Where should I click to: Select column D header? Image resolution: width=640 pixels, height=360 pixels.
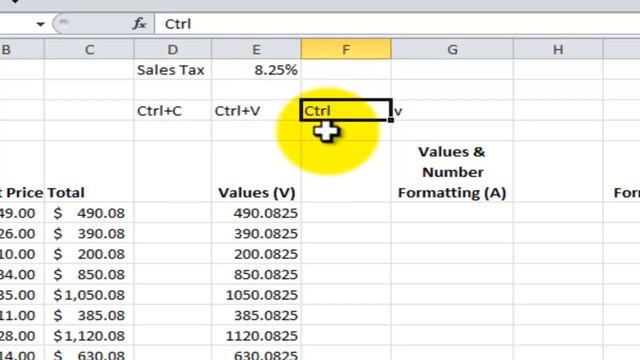click(x=173, y=49)
